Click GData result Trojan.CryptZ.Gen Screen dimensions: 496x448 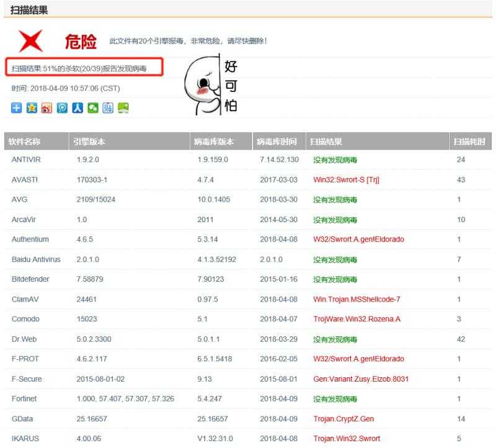tap(343, 419)
